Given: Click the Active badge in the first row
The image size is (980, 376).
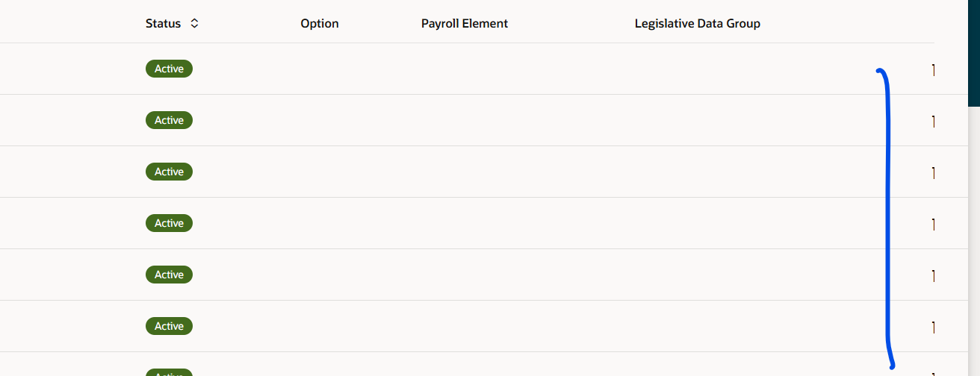Looking at the screenshot, I should 169,69.
